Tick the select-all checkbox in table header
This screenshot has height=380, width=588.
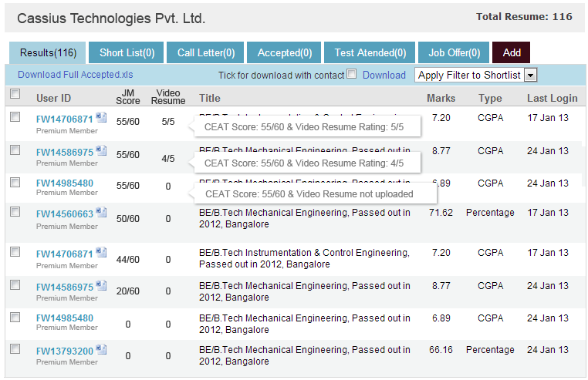(15, 94)
